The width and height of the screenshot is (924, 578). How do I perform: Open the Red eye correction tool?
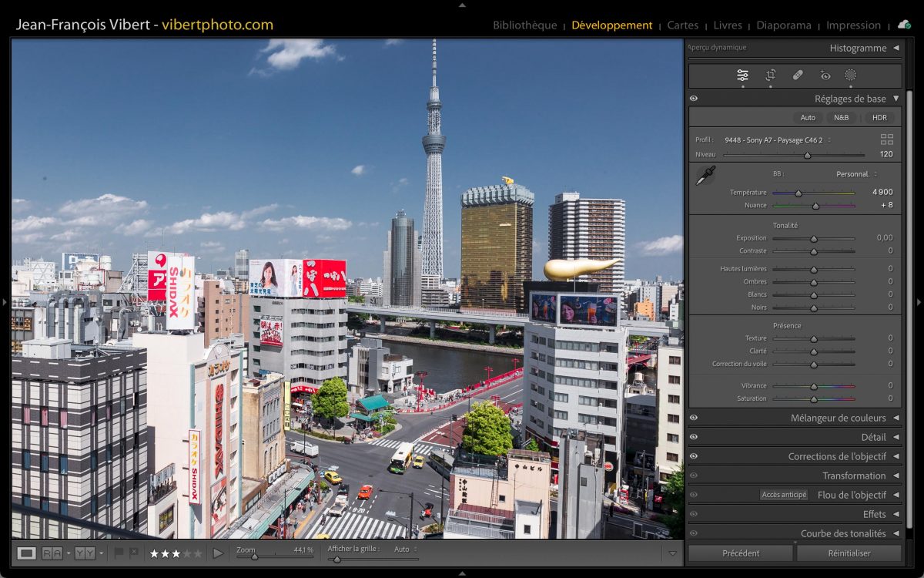click(x=825, y=75)
